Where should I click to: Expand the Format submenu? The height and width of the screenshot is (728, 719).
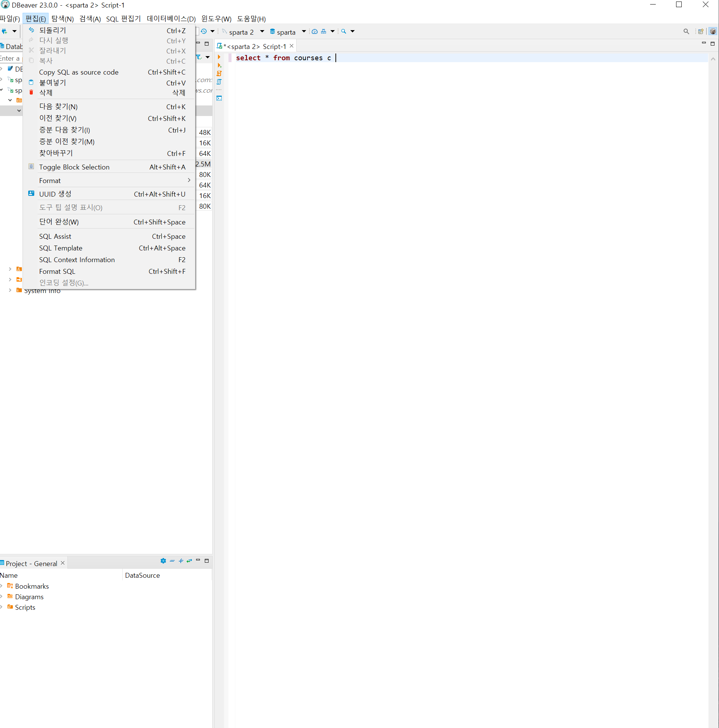(x=109, y=180)
